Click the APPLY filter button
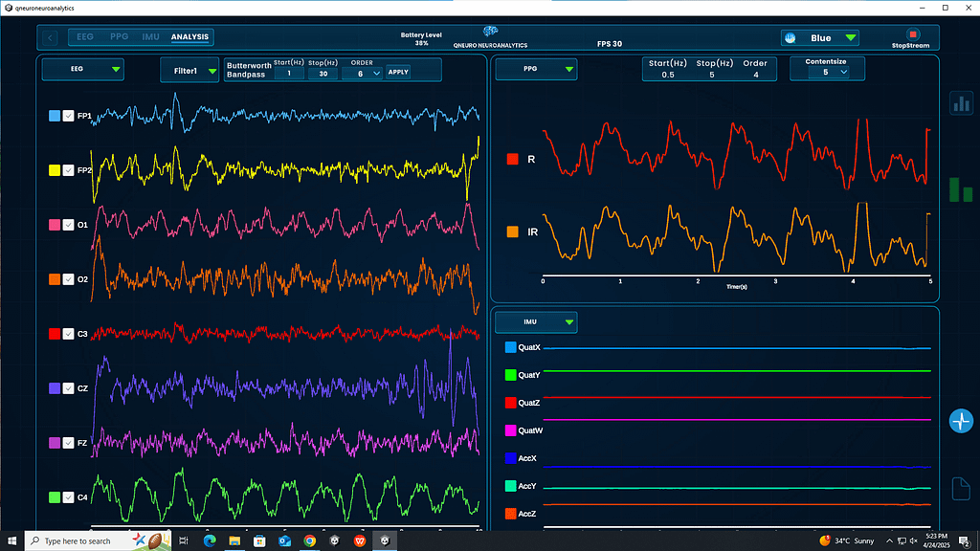The width and height of the screenshot is (980, 551). pyautogui.click(x=397, y=72)
